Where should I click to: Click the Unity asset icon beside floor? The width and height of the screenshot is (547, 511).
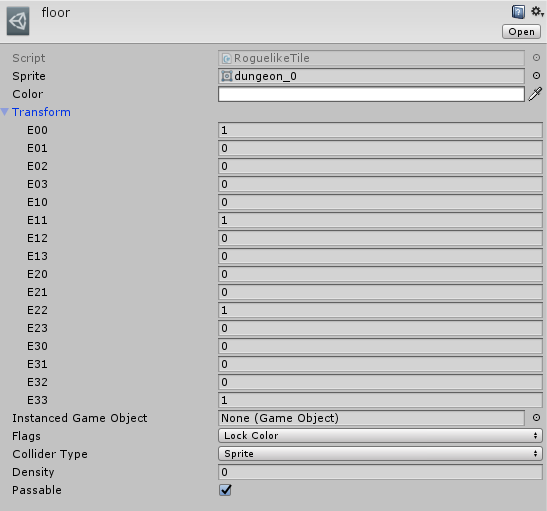[18, 21]
